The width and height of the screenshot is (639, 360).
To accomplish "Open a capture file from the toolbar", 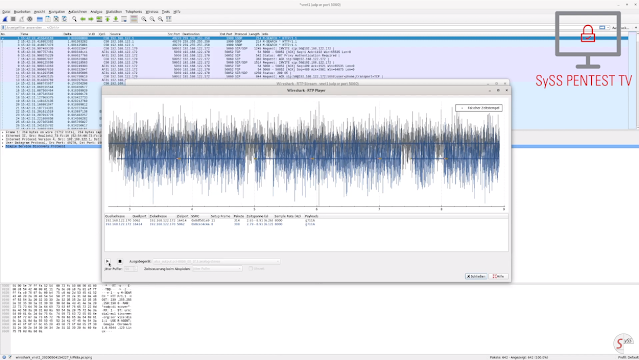I will click(40, 19).
